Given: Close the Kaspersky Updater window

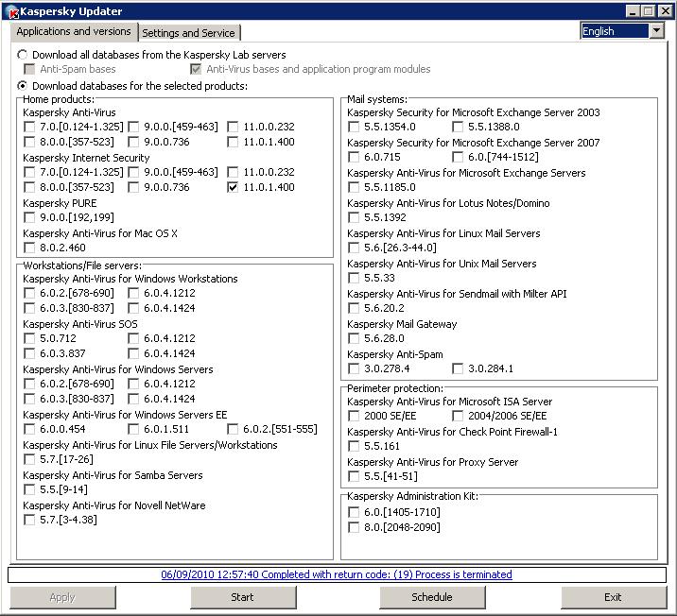Looking at the screenshot, I should (x=666, y=11).
